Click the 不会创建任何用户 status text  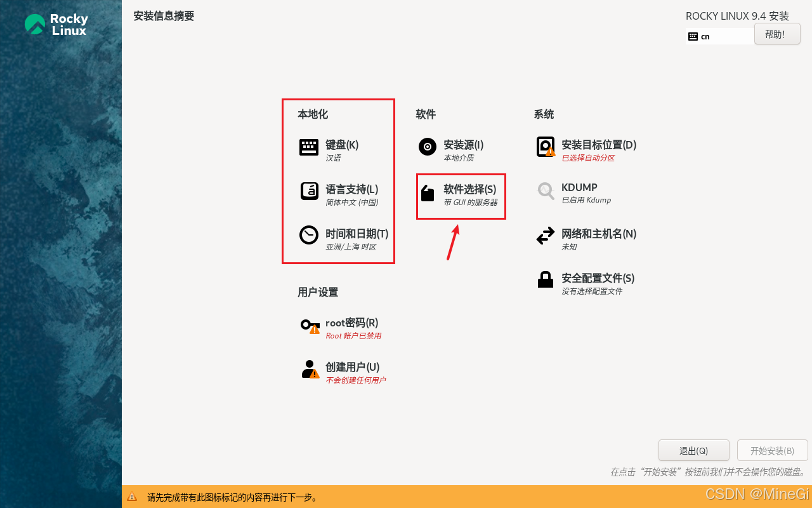tap(356, 380)
